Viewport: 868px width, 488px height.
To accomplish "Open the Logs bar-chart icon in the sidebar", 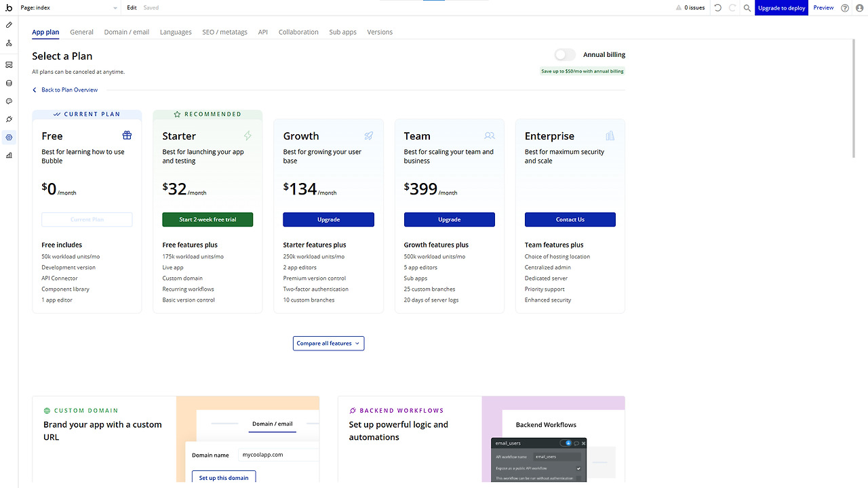I will [9, 155].
